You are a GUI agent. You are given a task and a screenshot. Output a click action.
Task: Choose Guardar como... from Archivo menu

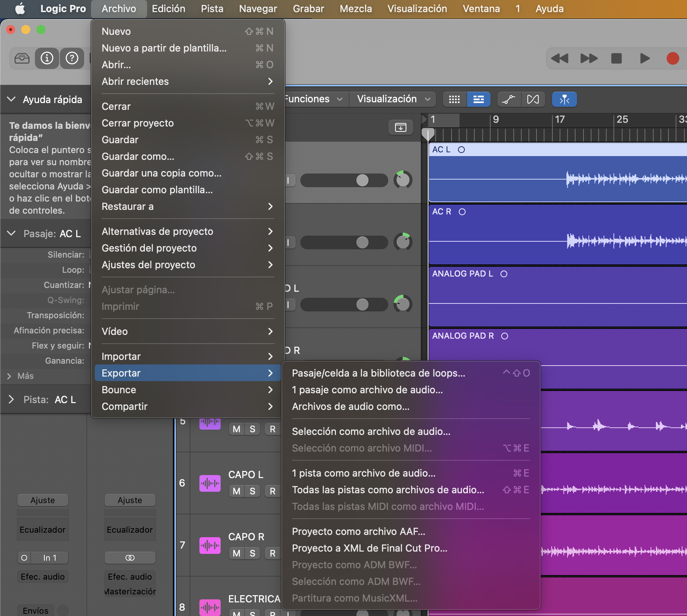coord(188,156)
